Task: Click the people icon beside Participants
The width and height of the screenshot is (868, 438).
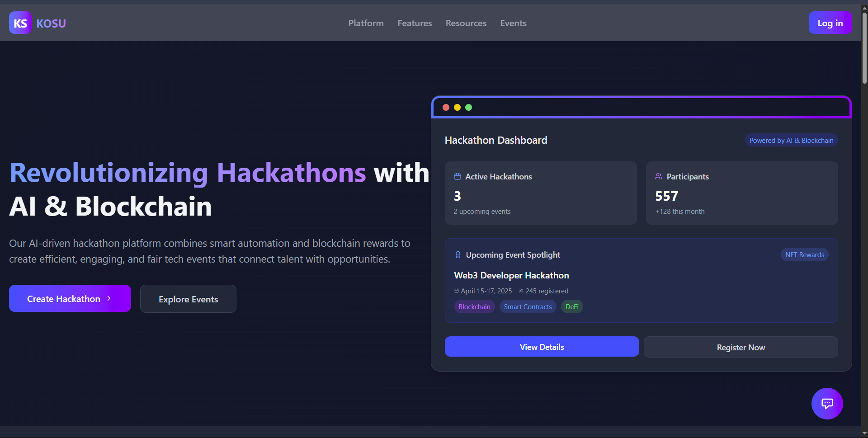Action: [x=659, y=177]
